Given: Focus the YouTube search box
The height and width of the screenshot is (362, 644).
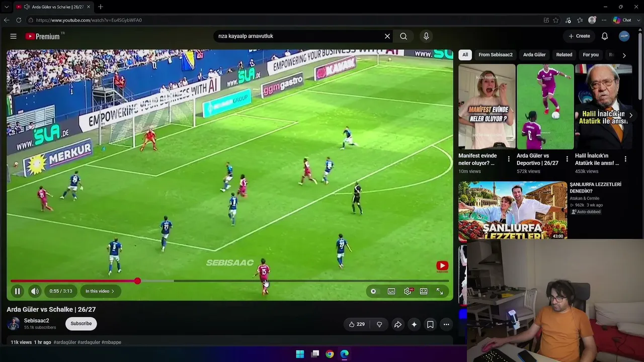Looking at the screenshot, I should (299, 36).
